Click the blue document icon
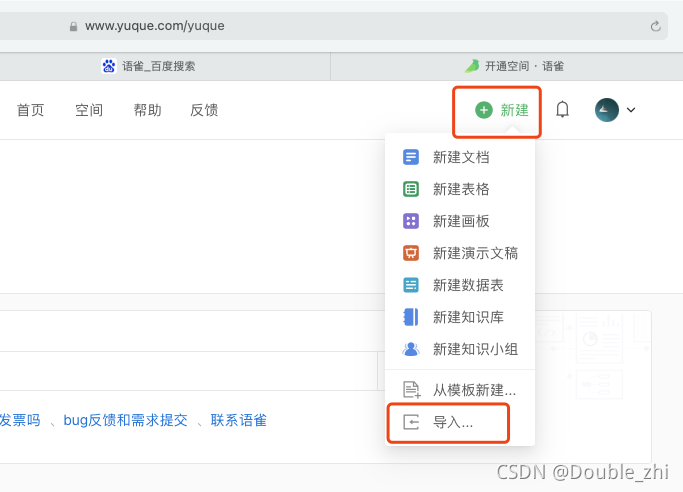683x492 pixels. click(411, 157)
